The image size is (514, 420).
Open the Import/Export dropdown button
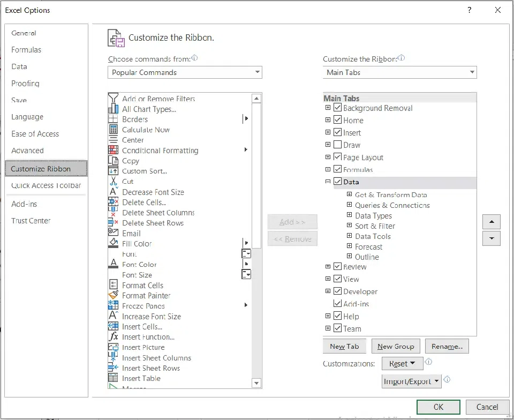tap(411, 381)
